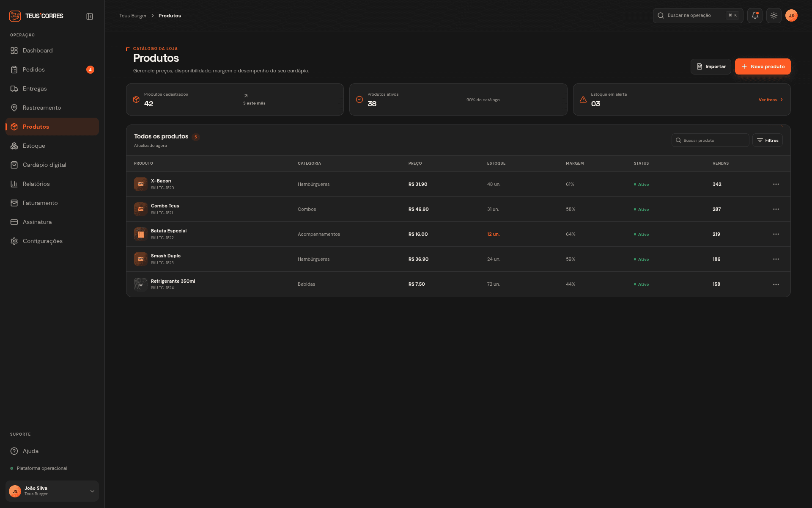Click Combo Teus product name

(x=165, y=206)
